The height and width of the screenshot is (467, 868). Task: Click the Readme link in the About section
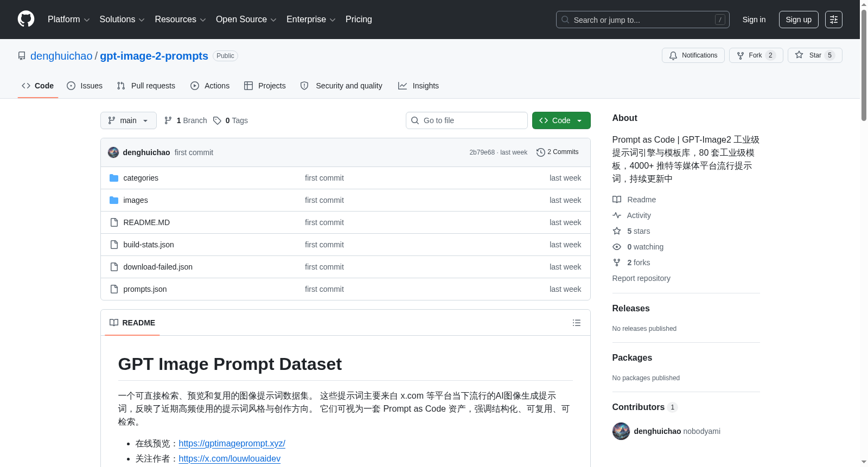[x=634, y=200]
